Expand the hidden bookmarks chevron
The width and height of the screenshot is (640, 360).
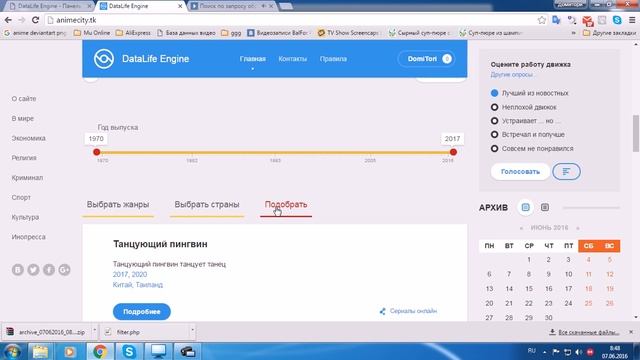(573, 33)
